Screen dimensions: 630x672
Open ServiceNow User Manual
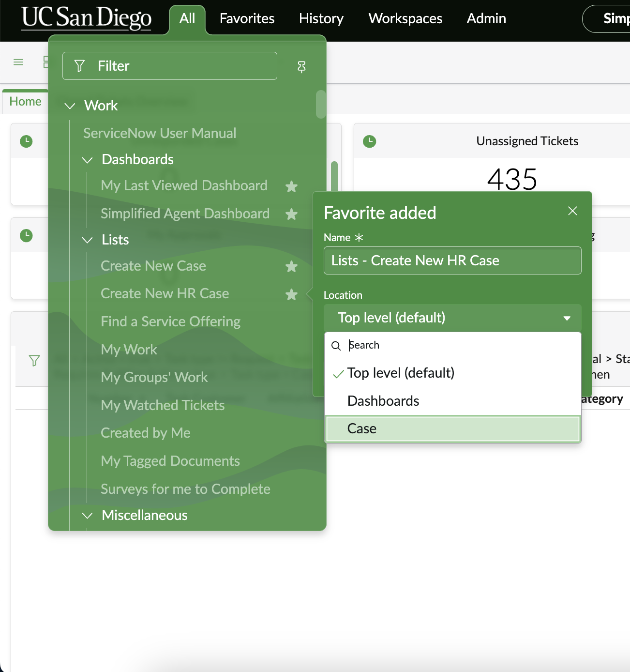coord(160,133)
